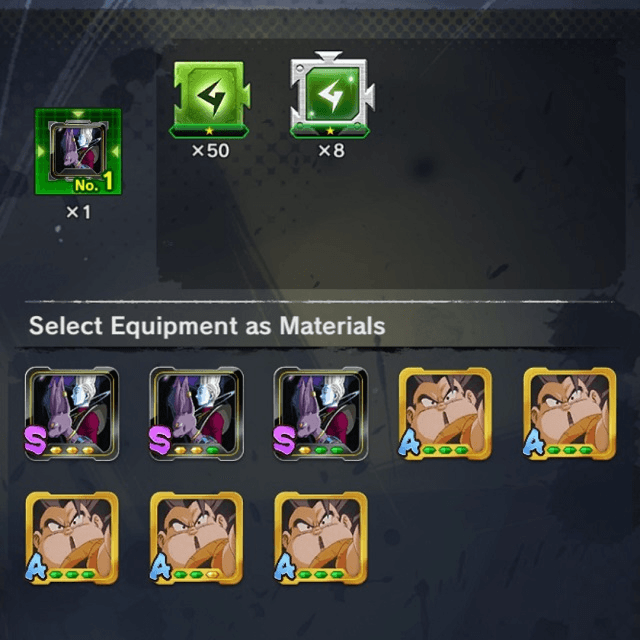Select S-rank Beerus equipment with three gold slots

click(x=72, y=413)
